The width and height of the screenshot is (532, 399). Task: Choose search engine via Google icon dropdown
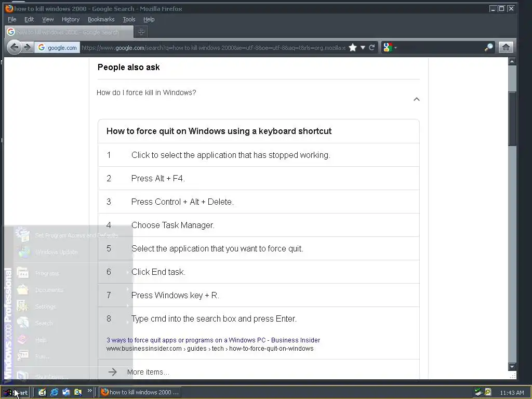coord(390,47)
